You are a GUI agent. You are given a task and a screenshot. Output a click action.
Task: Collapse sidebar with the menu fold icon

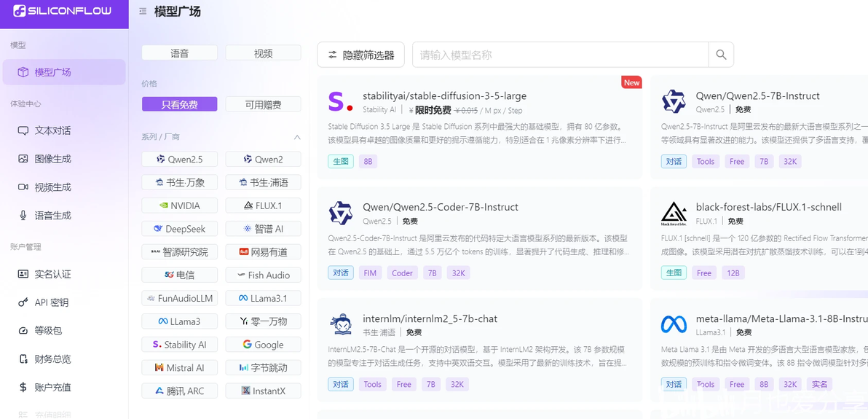143,11
